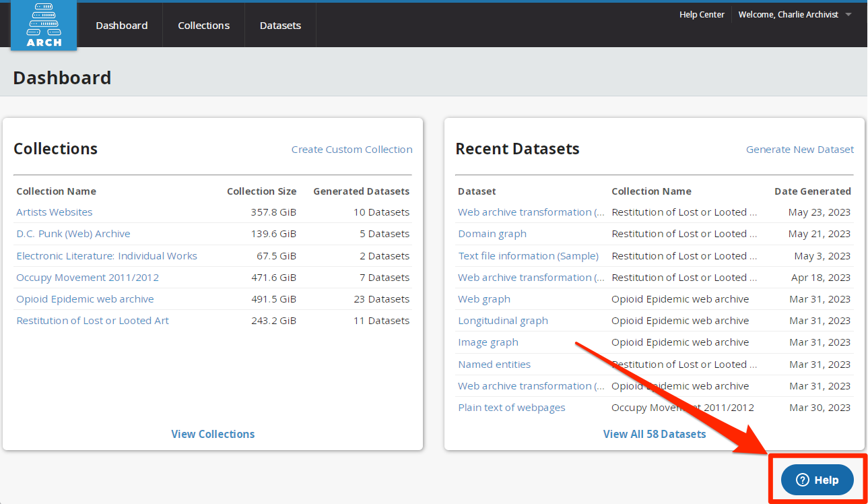
Task: Click the 243.2 GiB size cell
Action: pyautogui.click(x=273, y=321)
